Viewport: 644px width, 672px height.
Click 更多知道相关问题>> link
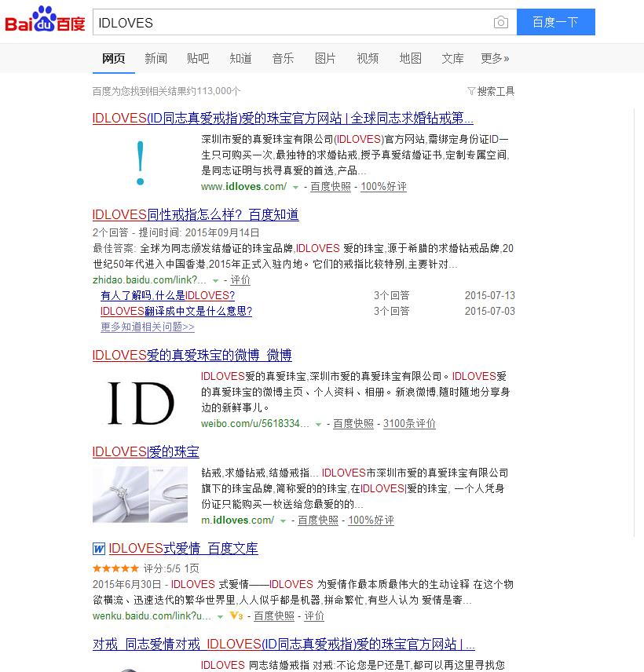click(x=148, y=327)
